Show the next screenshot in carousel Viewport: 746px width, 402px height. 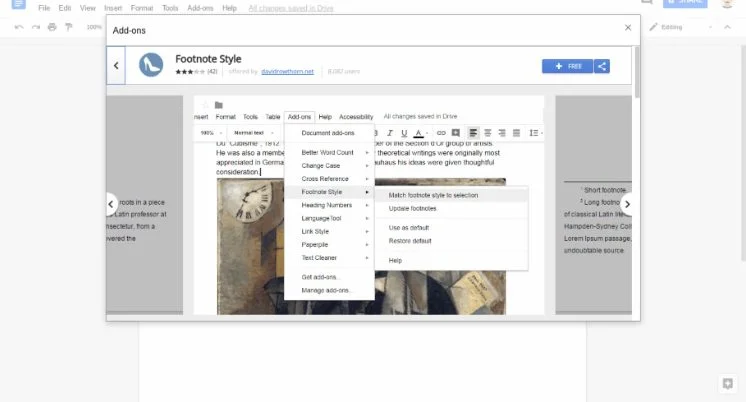628,204
